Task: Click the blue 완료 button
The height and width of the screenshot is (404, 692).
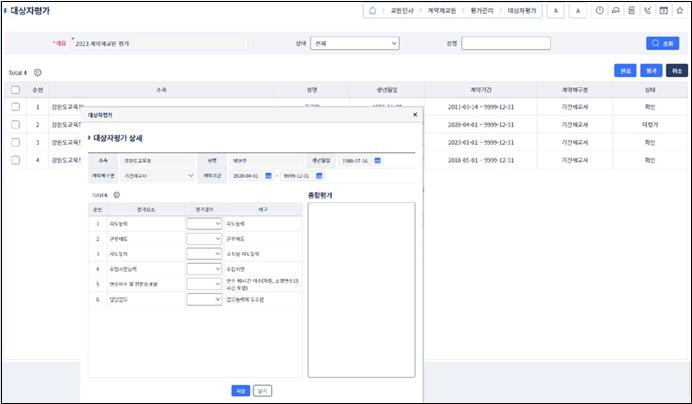Action: pos(625,71)
